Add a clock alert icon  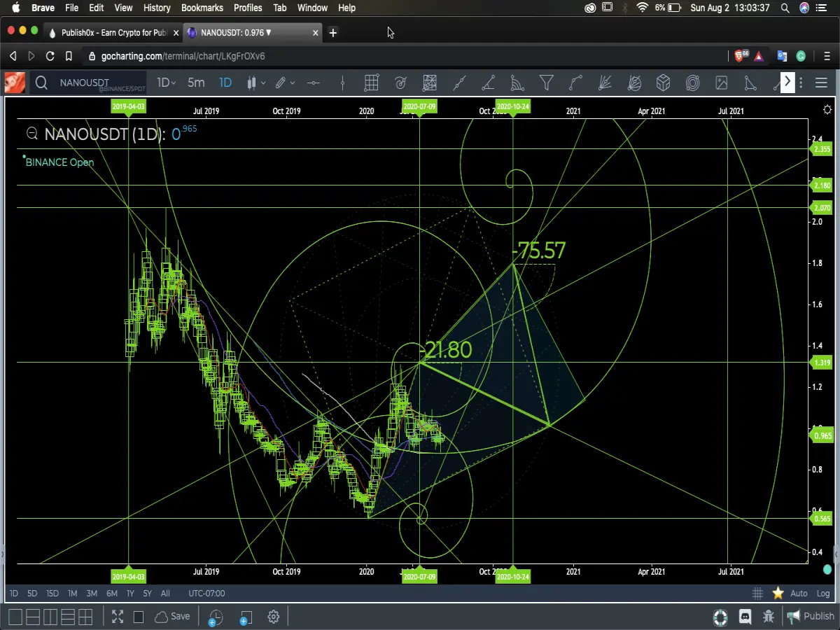tap(215, 617)
